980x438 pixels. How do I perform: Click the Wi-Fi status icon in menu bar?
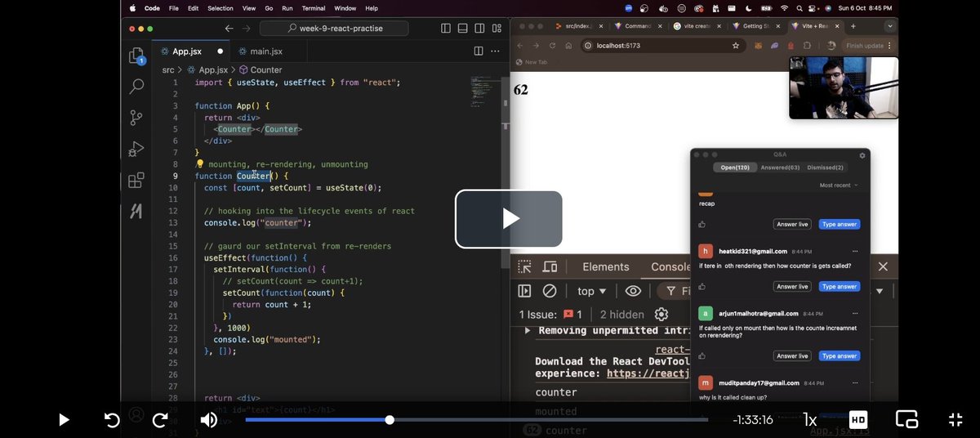point(784,8)
